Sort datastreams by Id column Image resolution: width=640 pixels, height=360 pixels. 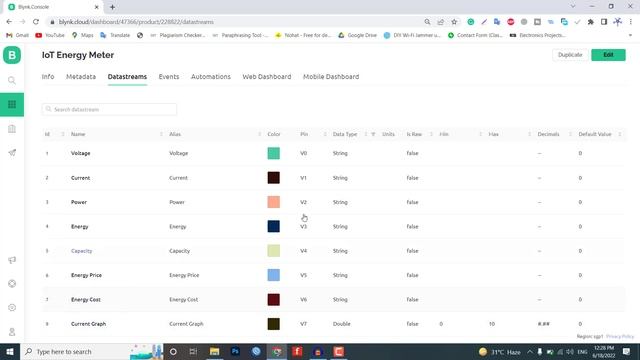point(63,134)
